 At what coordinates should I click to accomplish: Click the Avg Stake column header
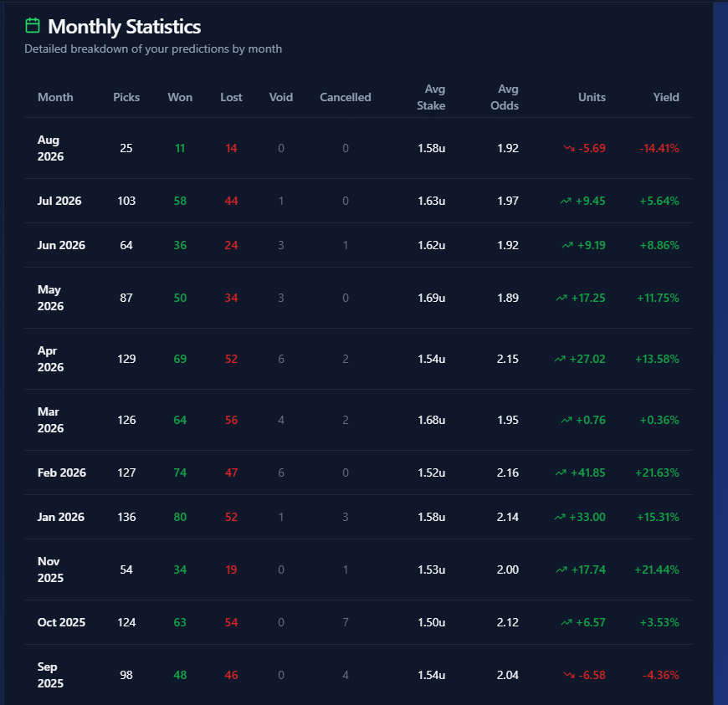point(431,97)
